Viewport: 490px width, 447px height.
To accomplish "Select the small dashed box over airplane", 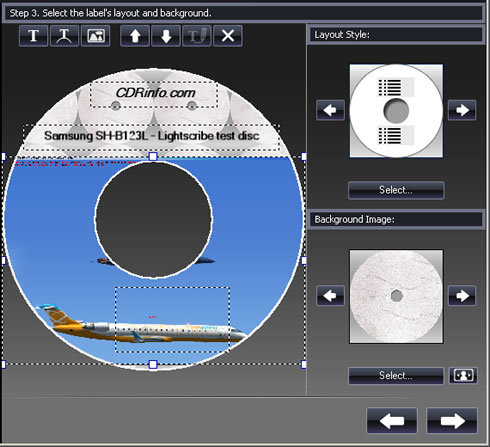I will (x=172, y=319).
